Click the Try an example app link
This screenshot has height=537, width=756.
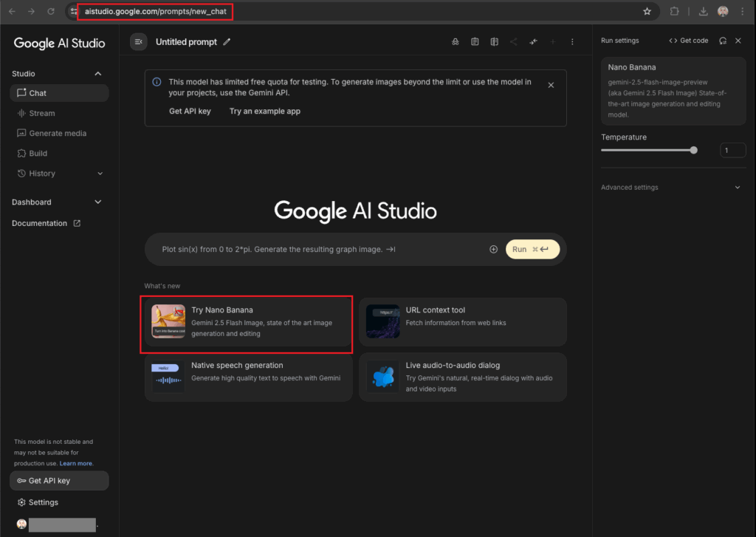[264, 112]
